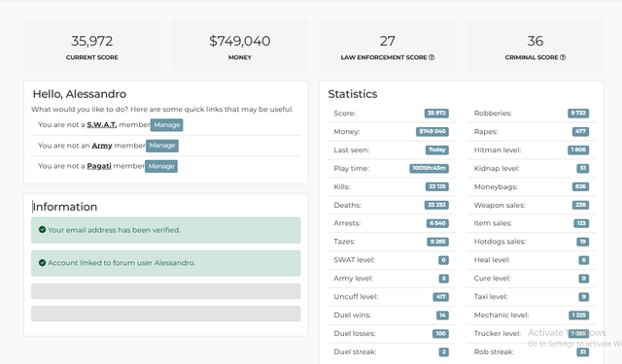Click the 'Uncuff level:' label
This screenshot has width=622, height=364.
click(356, 297)
